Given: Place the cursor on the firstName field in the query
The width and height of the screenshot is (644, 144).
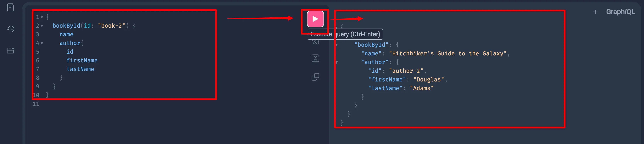Looking at the screenshot, I should [82, 60].
